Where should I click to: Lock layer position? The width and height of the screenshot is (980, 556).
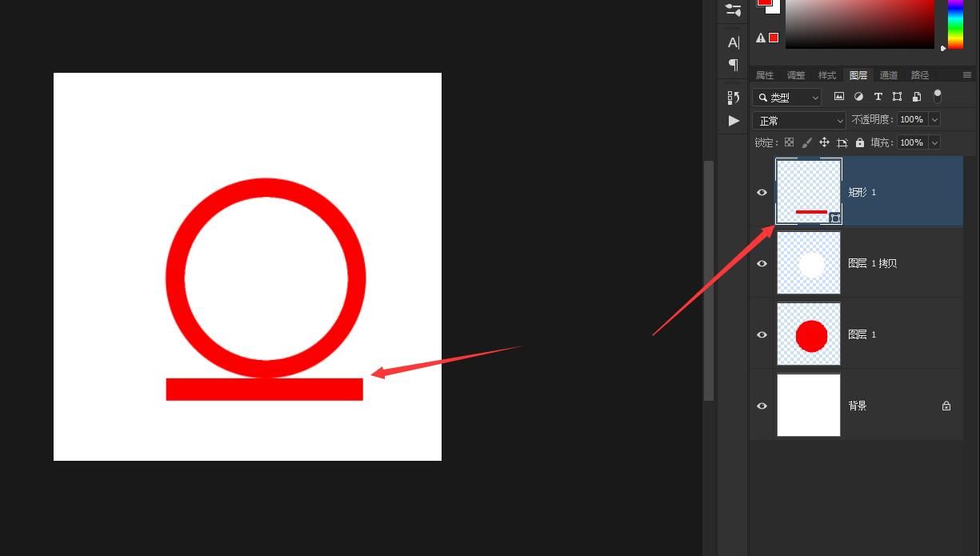(x=824, y=142)
